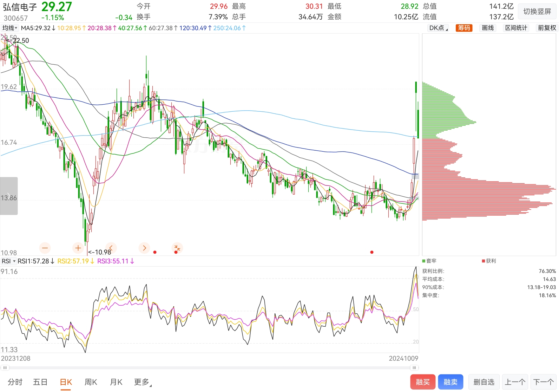This screenshot has width=559, height=392.
Task: Click the right handle of the range slider
Action: (414, 368)
